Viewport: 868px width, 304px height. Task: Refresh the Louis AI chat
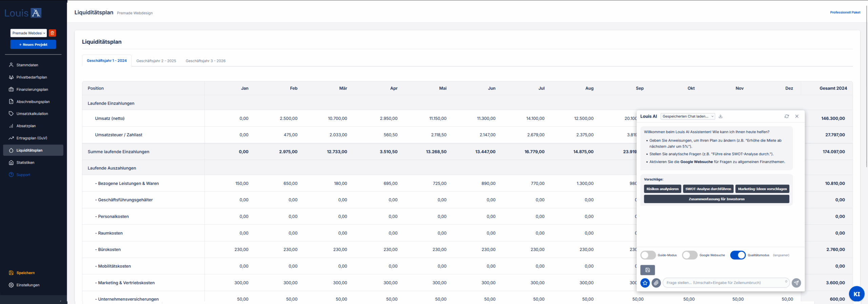coord(786,116)
